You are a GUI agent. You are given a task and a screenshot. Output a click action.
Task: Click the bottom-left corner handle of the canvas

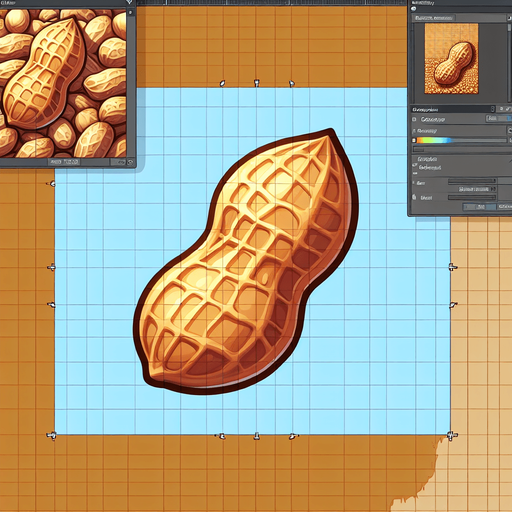(x=52, y=435)
